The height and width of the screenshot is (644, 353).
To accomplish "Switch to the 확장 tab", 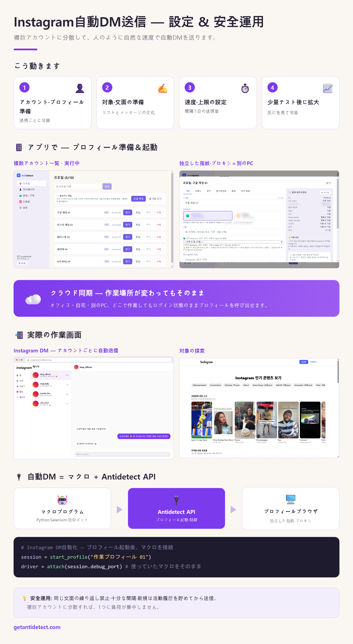I will pos(233,191).
